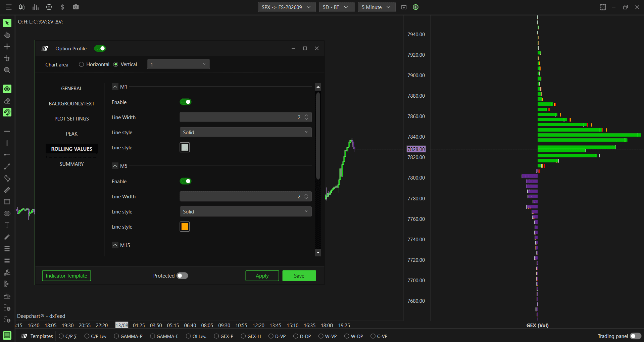The height and width of the screenshot is (342, 644).
Task: Select the text annotation tool
Action: pyautogui.click(x=7, y=225)
